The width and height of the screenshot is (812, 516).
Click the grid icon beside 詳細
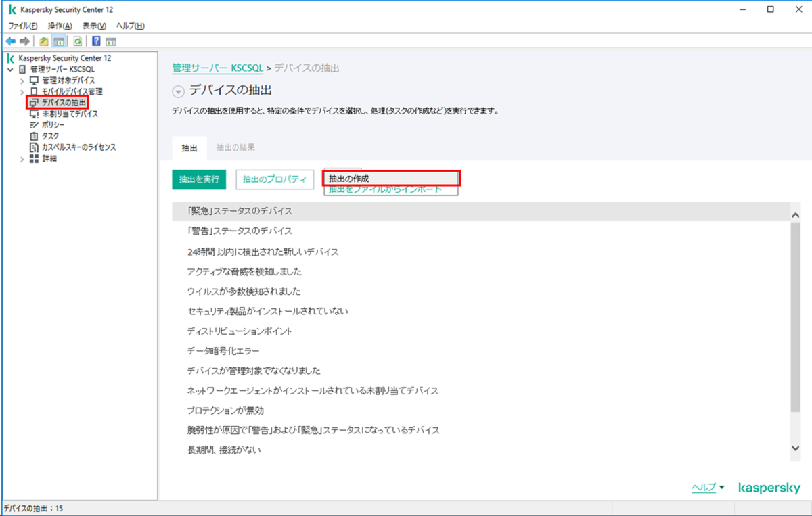[x=34, y=158]
